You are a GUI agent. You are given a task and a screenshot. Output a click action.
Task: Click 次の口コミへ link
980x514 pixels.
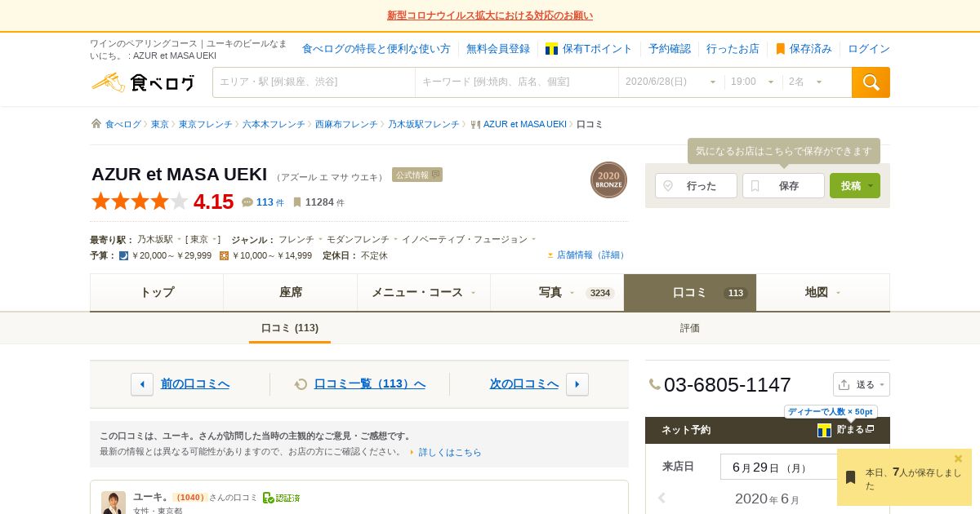[524, 383]
